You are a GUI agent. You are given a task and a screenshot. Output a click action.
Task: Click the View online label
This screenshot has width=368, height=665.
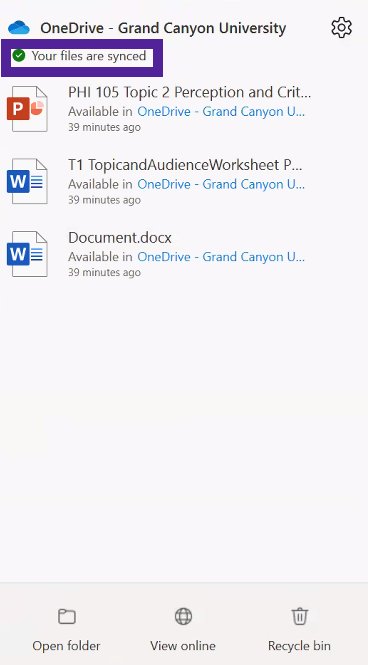click(x=183, y=646)
